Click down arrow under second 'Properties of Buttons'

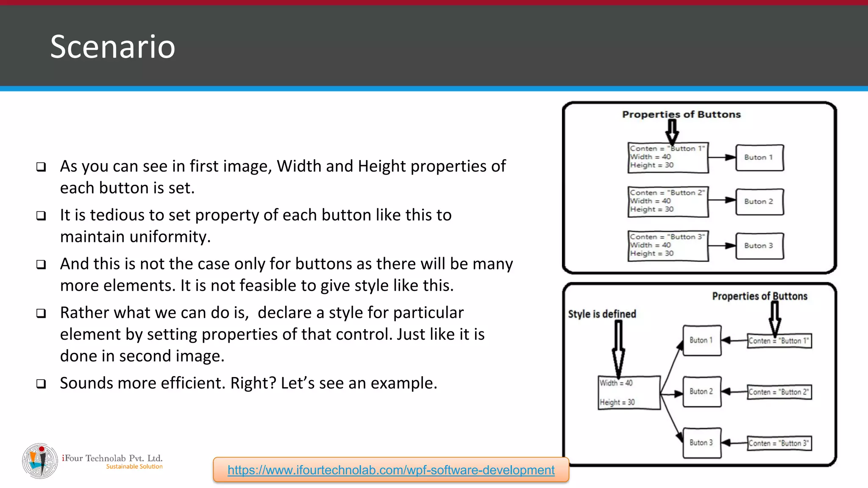775,319
